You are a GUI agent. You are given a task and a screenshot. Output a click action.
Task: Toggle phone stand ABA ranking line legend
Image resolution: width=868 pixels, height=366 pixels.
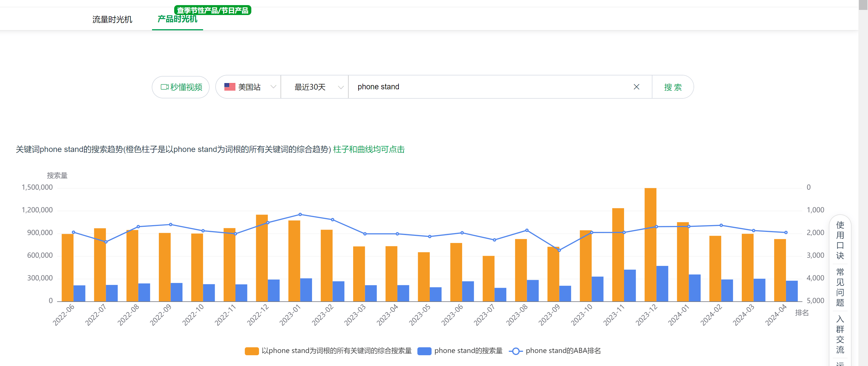515,351
